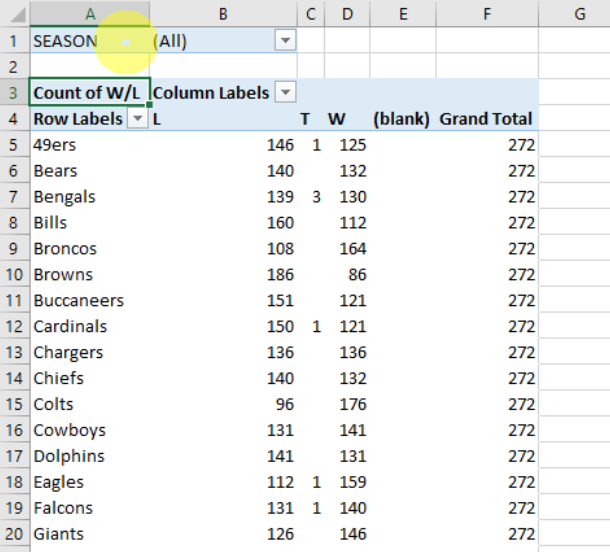Viewport: 610px width, 552px height.
Task: Click the Browns wins value 86
Action: pyautogui.click(x=358, y=275)
